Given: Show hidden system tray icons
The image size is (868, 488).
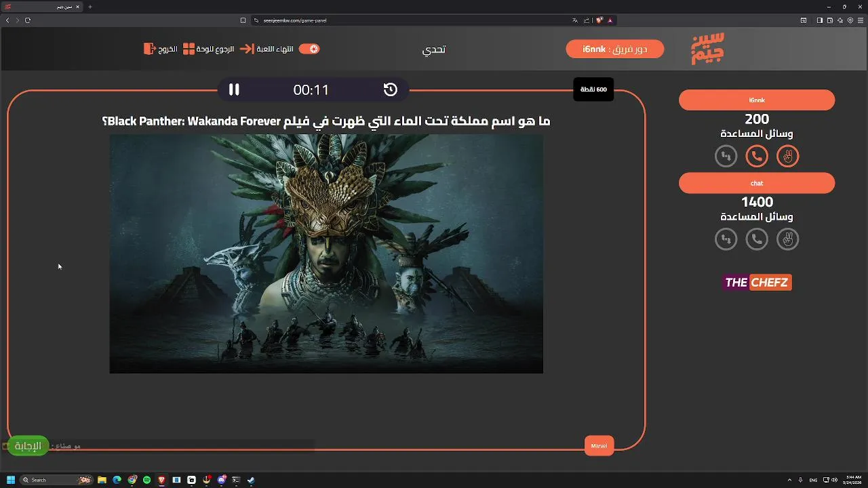Looking at the screenshot, I should pyautogui.click(x=789, y=480).
